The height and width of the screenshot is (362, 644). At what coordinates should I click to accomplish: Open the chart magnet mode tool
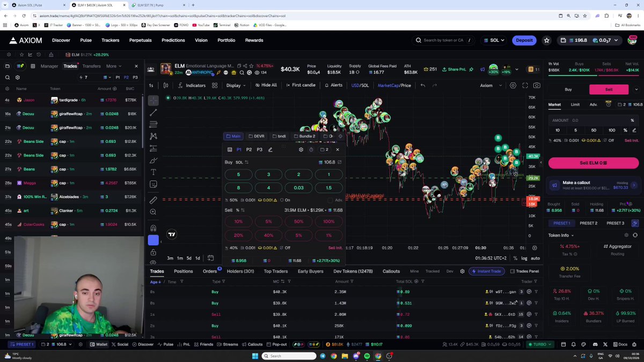(x=153, y=228)
